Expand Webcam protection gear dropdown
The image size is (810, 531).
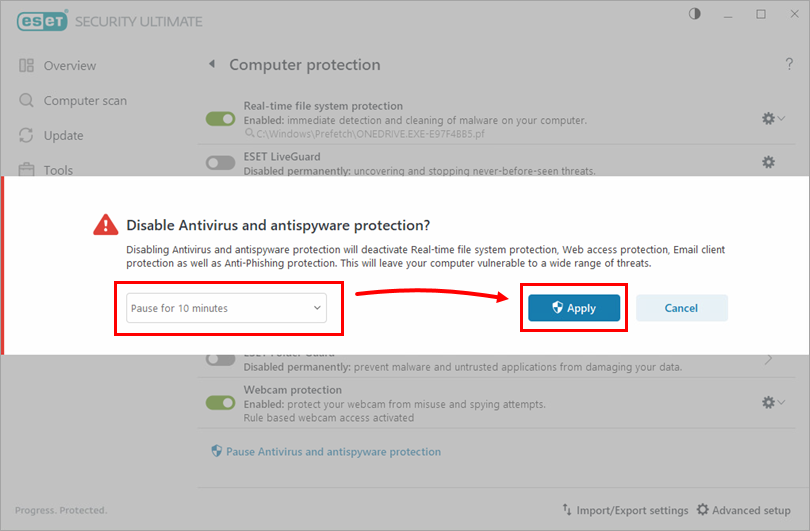(773, 403)
